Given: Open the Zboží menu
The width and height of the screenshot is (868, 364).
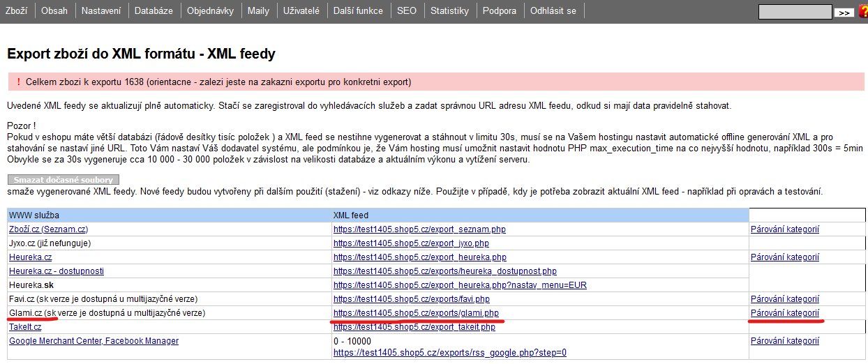Looking at the screenshot, I should [x=17, y=11].
